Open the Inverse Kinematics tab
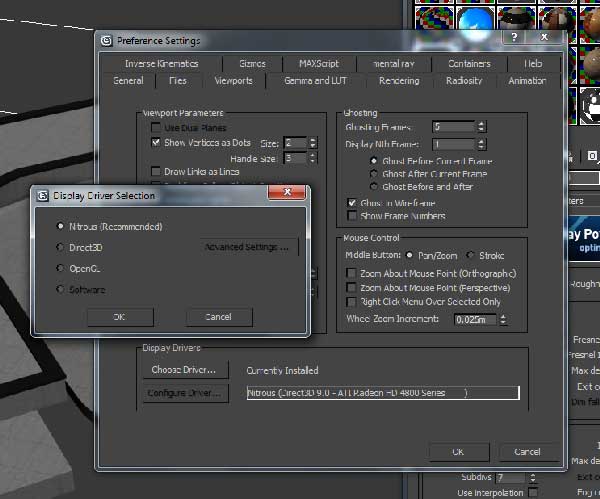Image resolution: width=600 pixels, height=499 pixels. 161,64
